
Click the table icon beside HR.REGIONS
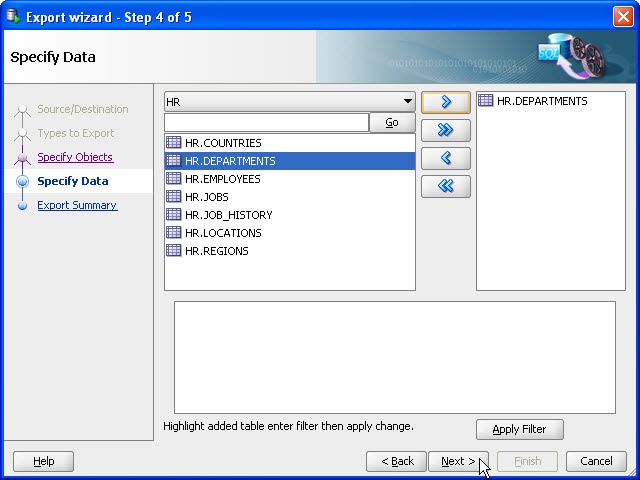(173, 250)
